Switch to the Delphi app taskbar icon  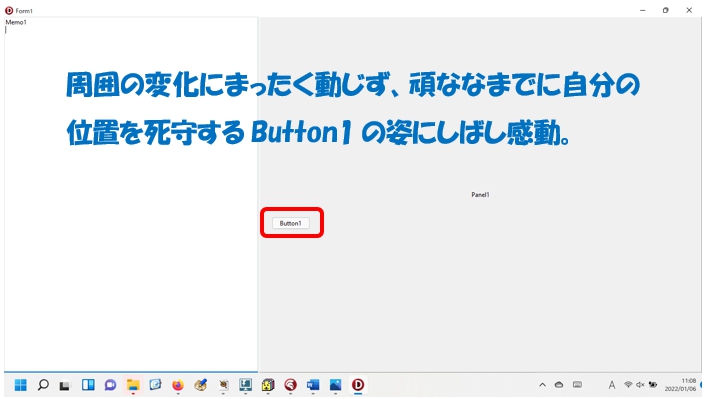coord(358,385)
